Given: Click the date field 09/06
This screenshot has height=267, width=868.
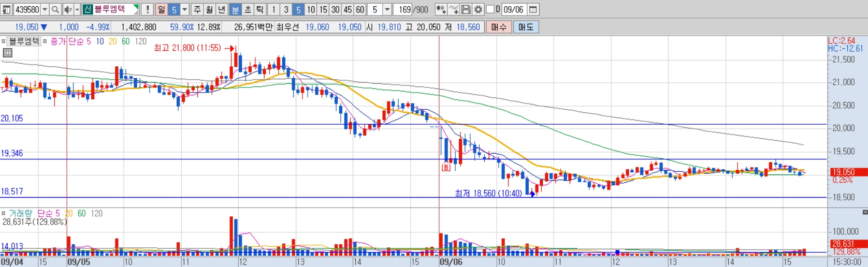Looking at the screenshot, I should (x=514, y=9).
